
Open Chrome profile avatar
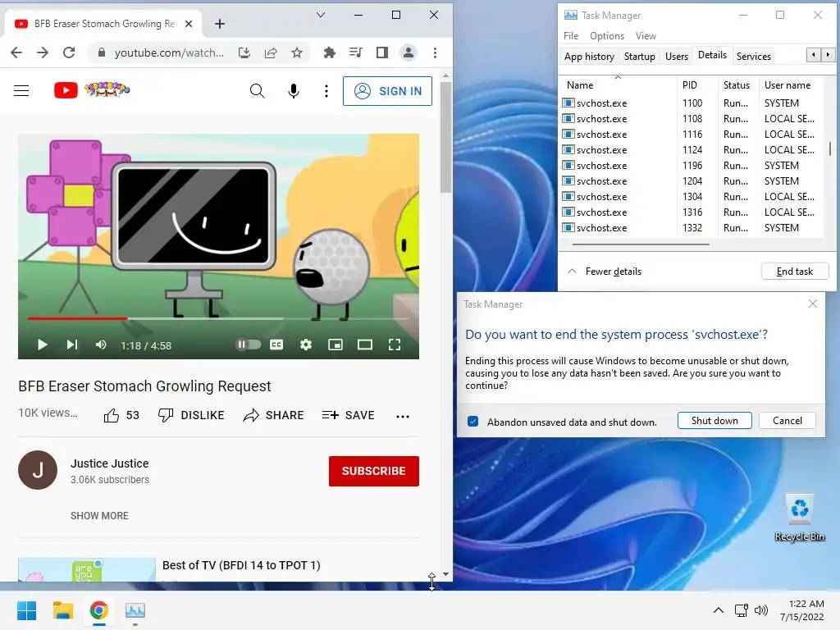click(x=409, y=52)
